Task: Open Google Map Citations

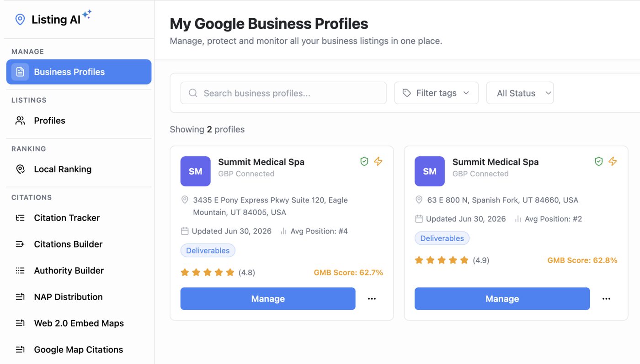Action: 79,349
